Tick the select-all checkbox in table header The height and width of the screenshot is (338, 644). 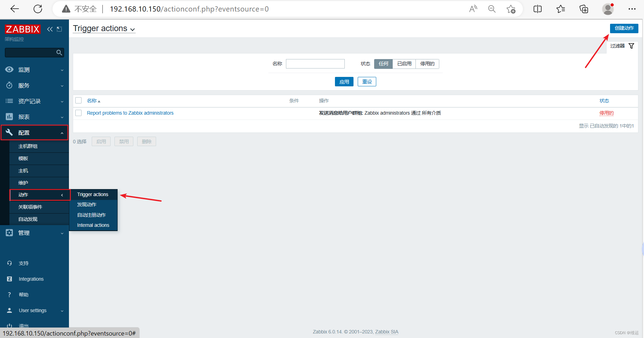78,100
